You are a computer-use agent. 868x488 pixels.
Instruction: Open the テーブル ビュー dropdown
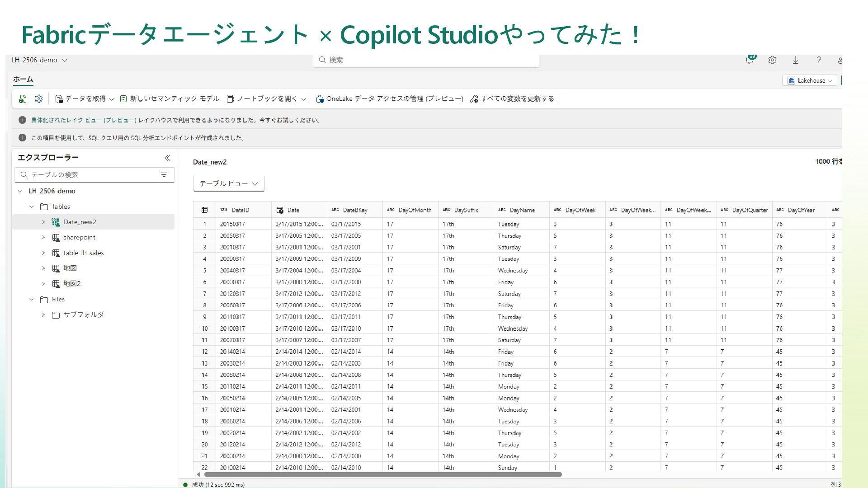point(229,183)
